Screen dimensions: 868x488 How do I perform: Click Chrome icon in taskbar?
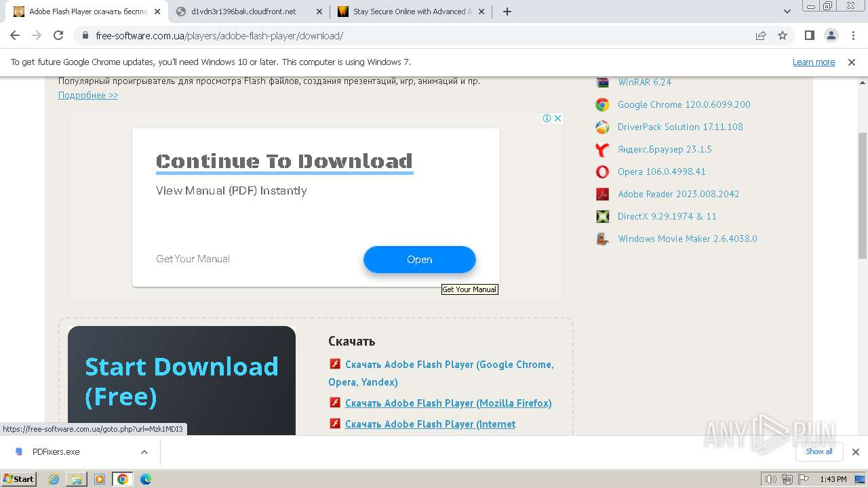pyautogui.click(x=122, y=479)
